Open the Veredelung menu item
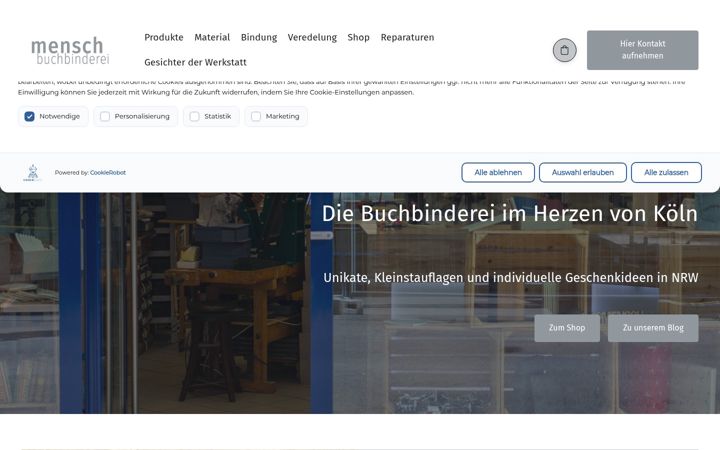Screen dimensions: 720x450 pos(312,37)
